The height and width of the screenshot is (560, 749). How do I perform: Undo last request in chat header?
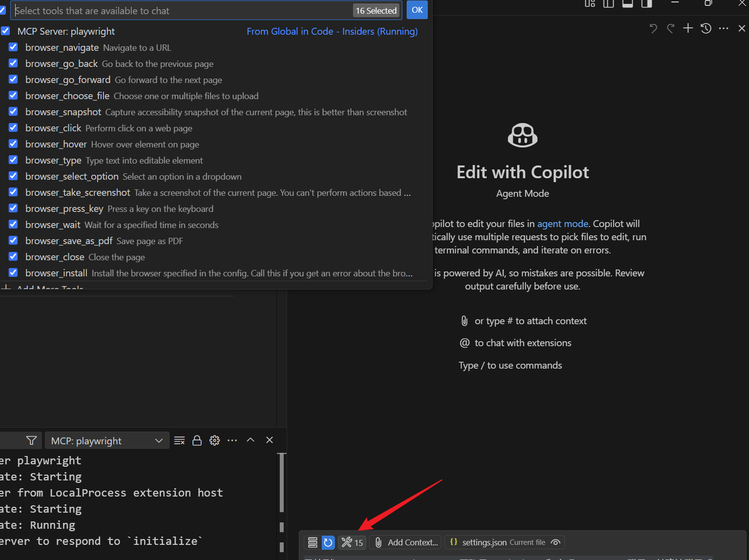[x=653, y=28]
